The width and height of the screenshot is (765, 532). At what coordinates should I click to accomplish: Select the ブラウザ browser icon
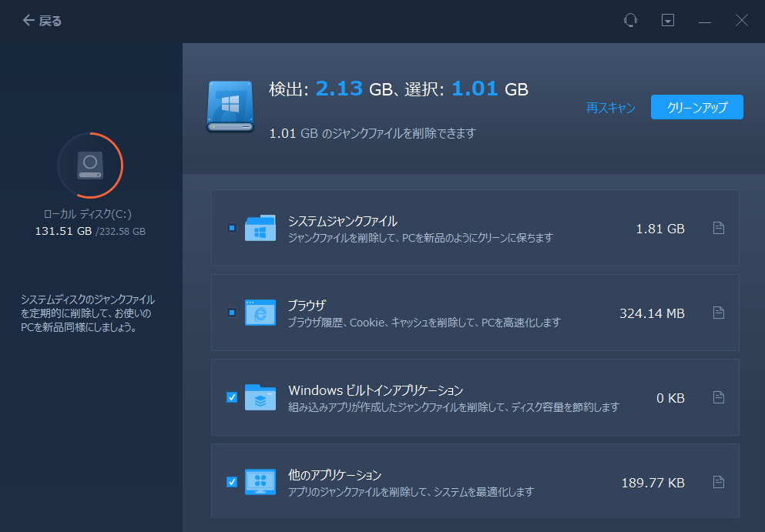coord(262,313)
